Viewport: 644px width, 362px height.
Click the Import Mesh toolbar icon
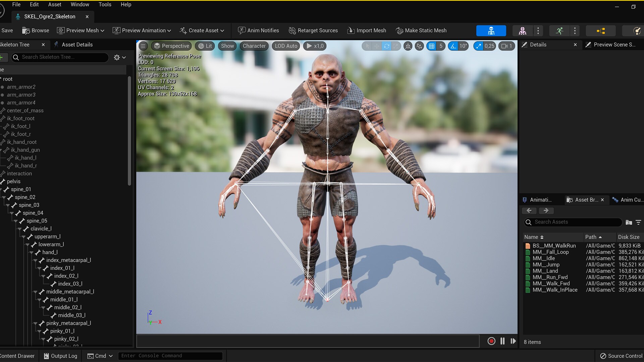click(366, 30)
